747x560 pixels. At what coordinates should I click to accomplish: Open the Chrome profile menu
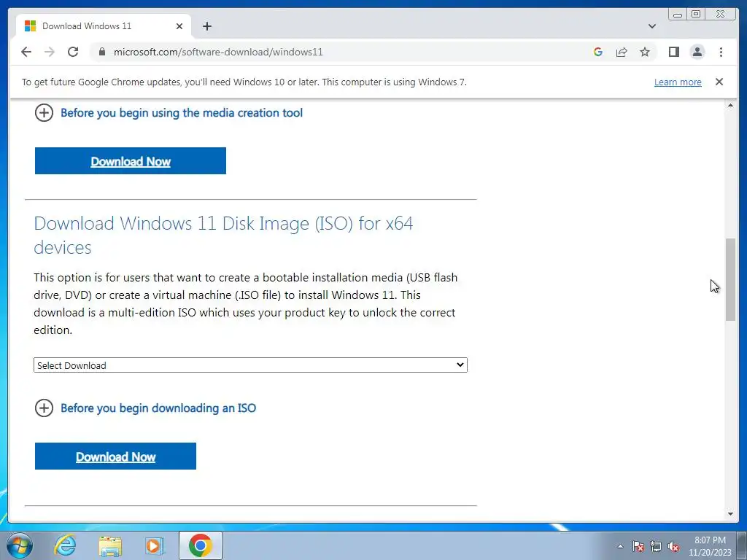(x=697, y=52)
